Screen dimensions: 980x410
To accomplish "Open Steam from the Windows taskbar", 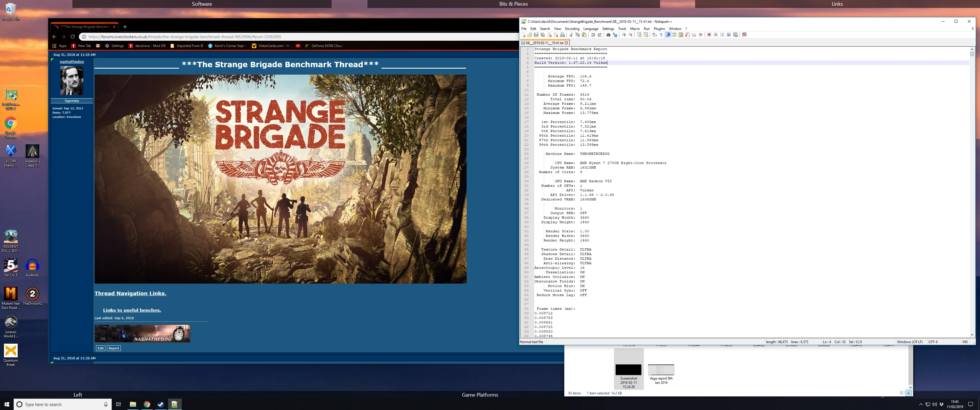I will pyautogui.click(x=161, y=404).
